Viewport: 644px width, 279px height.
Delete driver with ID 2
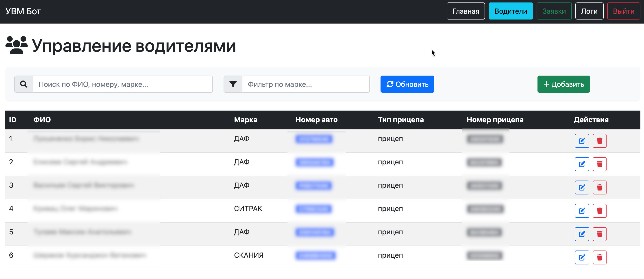click(599, 164)
